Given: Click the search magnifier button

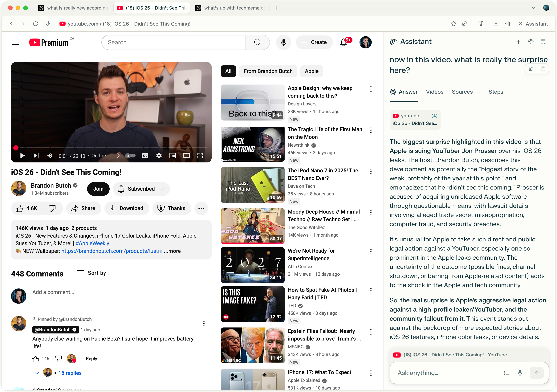Looking at the screenshot, I should coord(257,42).
